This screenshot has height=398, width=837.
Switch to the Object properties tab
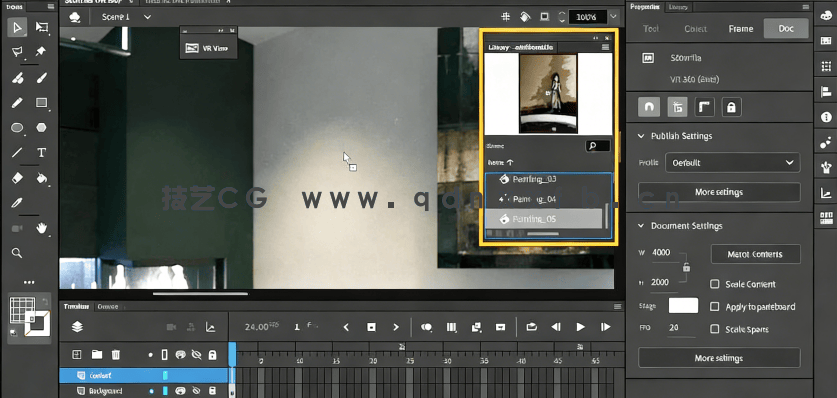[696, 29]
